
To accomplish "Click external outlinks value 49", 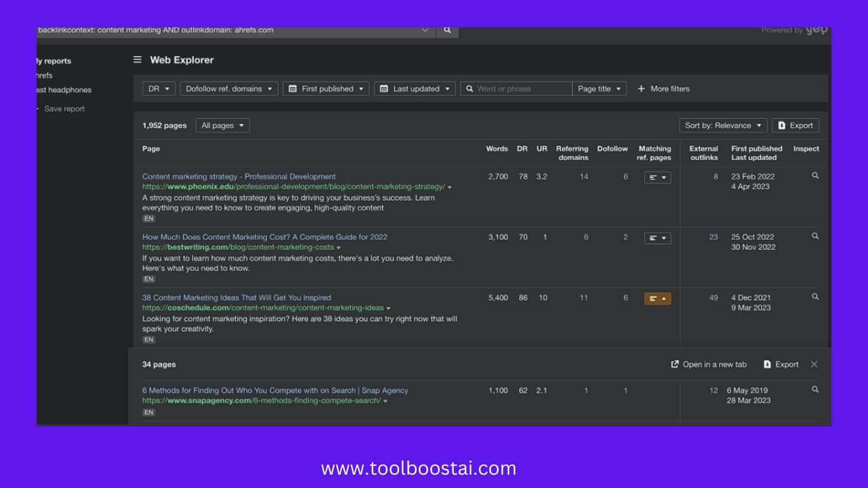I will point(714,297).
